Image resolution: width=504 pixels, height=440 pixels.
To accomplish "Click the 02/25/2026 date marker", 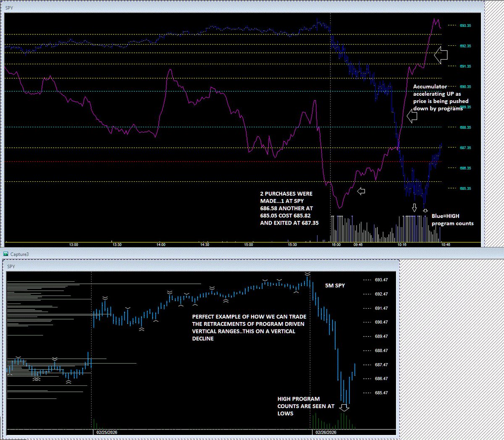I will [x=107, y=432].
